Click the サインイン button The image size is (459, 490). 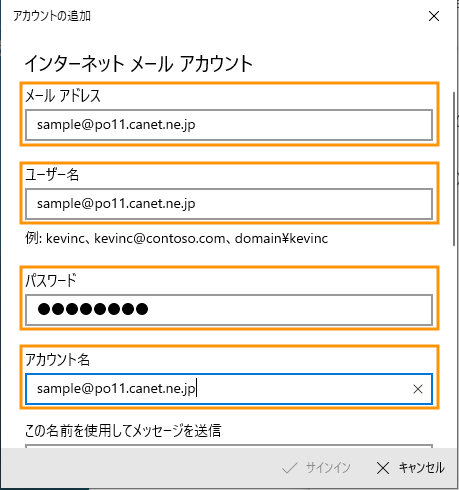click(x=316, y=468)
